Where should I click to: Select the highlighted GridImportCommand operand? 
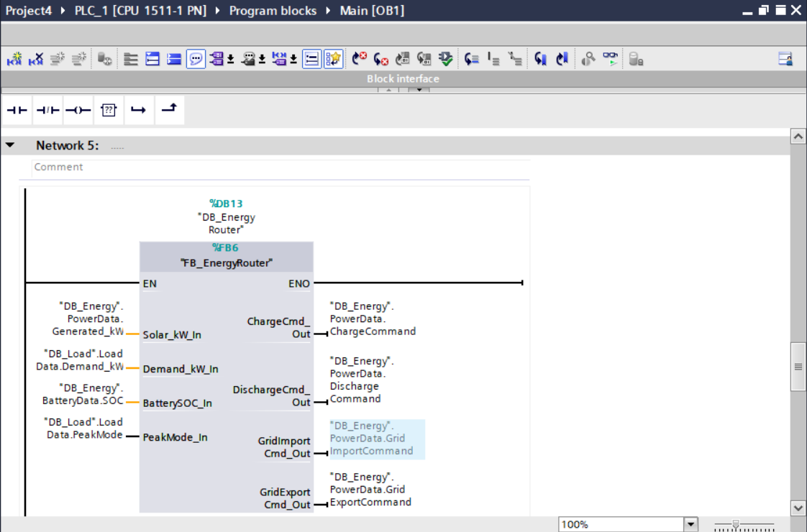pos(378,439)
